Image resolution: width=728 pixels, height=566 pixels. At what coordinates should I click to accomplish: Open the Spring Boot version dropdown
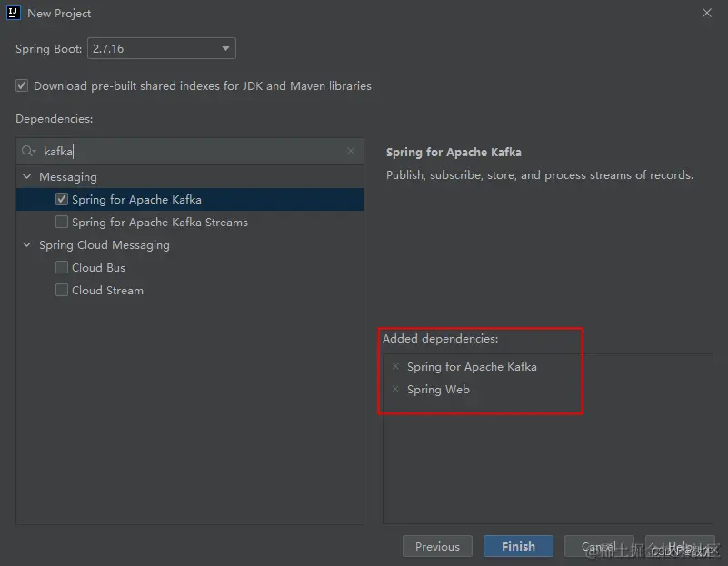[x=162, y=48]
